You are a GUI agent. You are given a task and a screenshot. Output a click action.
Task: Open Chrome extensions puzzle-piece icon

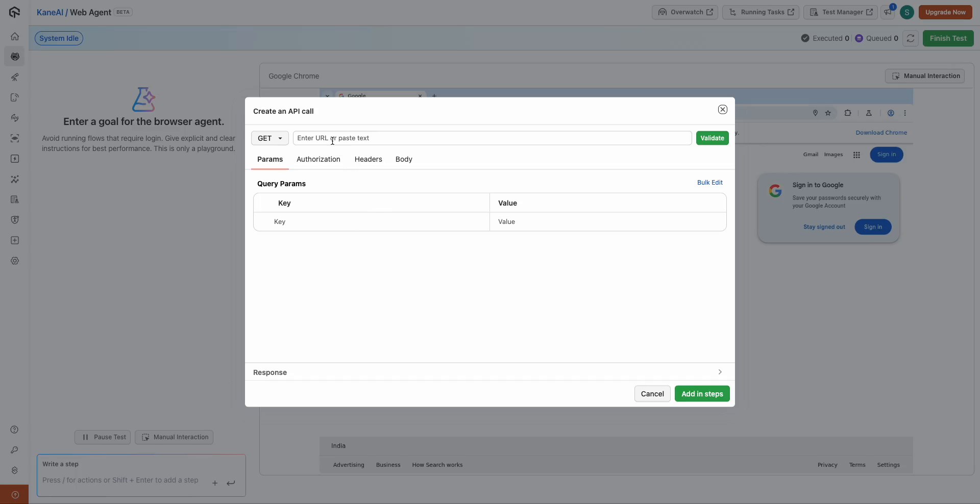848,113
